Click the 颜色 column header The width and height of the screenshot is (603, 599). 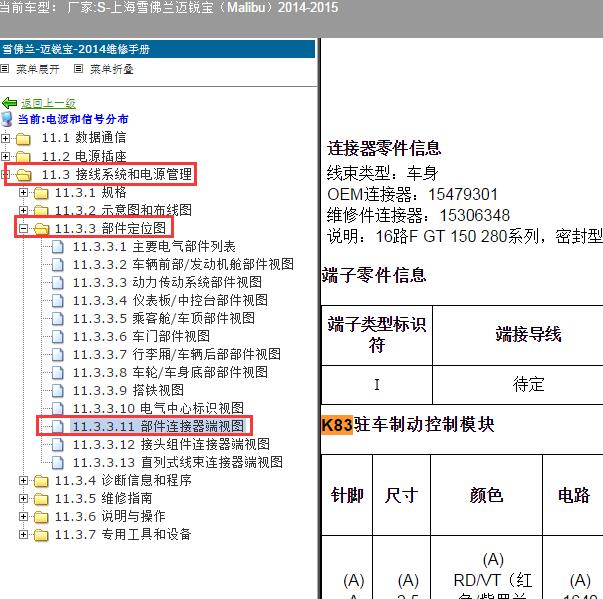(x=486, y=495)
